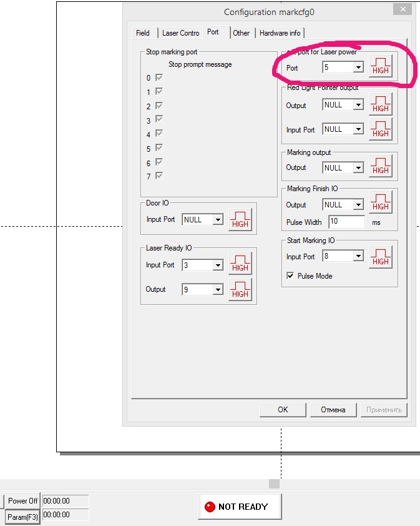420x526 pixels.
Task: Open Start Marking IO Input Port dropdown
Action: [x=358, y=256]
